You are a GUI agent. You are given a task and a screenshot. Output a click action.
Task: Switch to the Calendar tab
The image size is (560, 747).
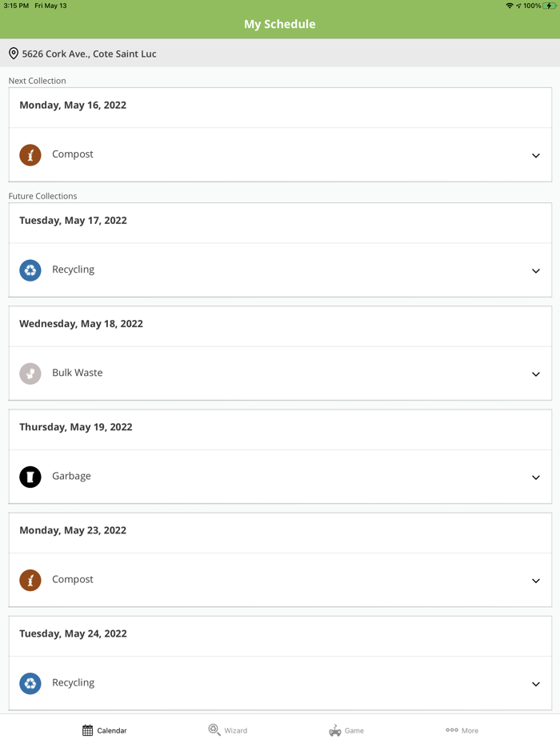click(105, 730)
